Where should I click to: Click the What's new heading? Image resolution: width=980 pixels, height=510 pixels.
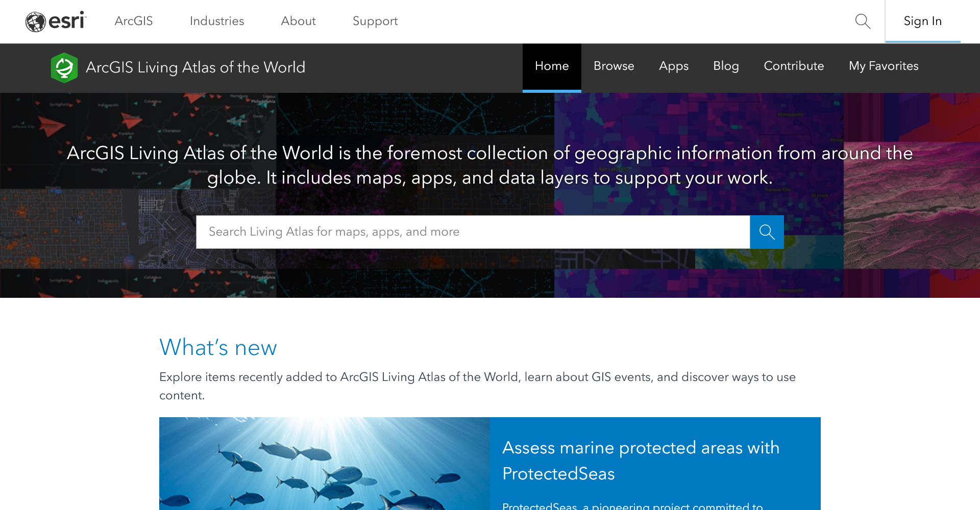coord(218,347)
